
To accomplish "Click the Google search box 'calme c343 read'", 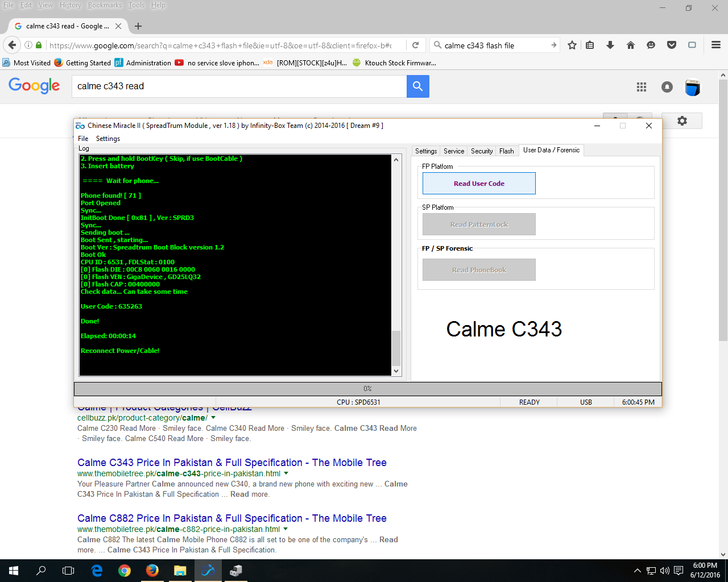I will point(239,86).
